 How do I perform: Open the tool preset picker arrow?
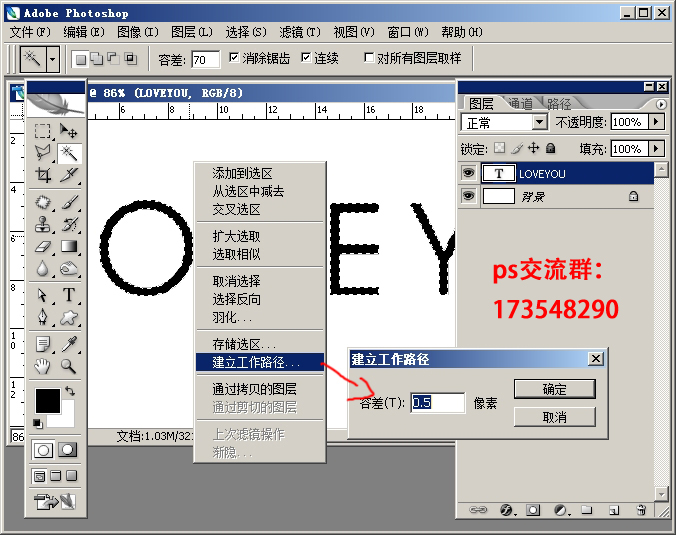point(53,59)
